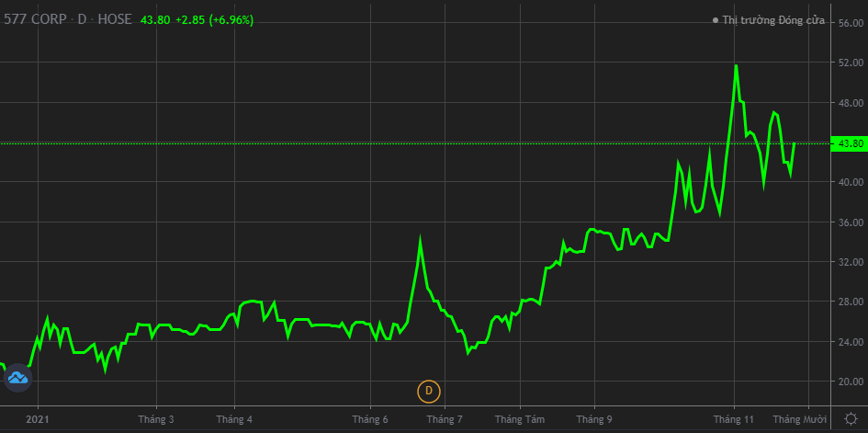Open chart settings gear icon
This screenshot has width=868, height=433.
[850, 418]
